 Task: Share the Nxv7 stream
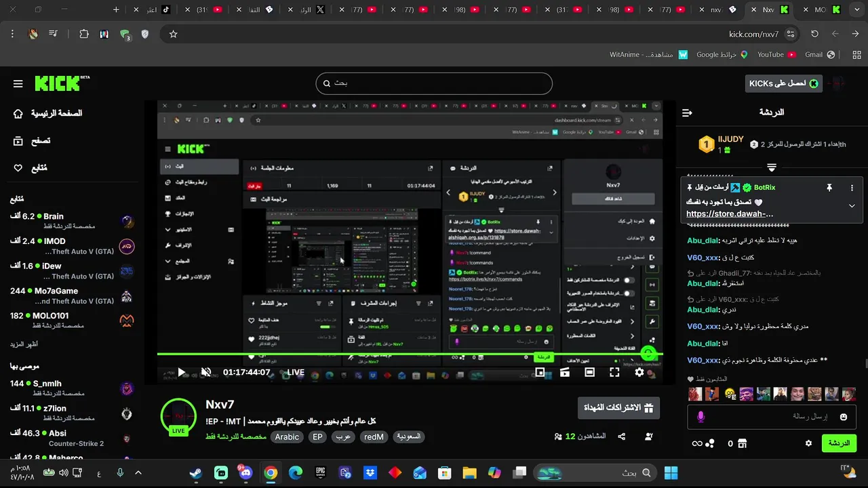[x=622, y=436]
